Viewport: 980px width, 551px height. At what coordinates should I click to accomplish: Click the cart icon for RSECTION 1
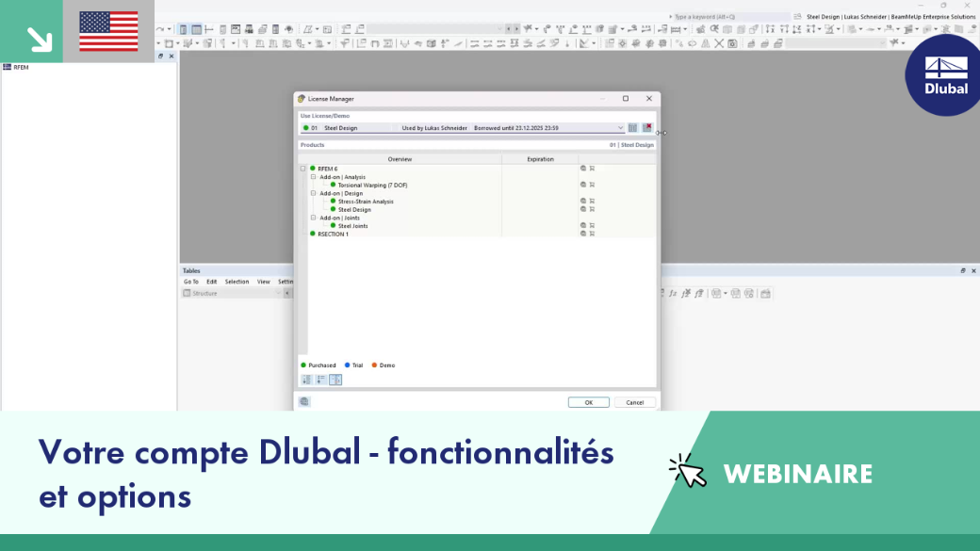coord(592,234)
